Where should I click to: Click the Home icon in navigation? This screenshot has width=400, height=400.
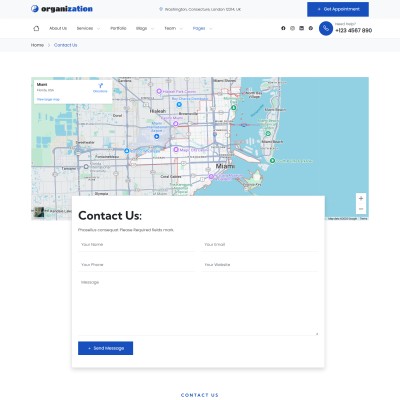[x=36, y=28]
